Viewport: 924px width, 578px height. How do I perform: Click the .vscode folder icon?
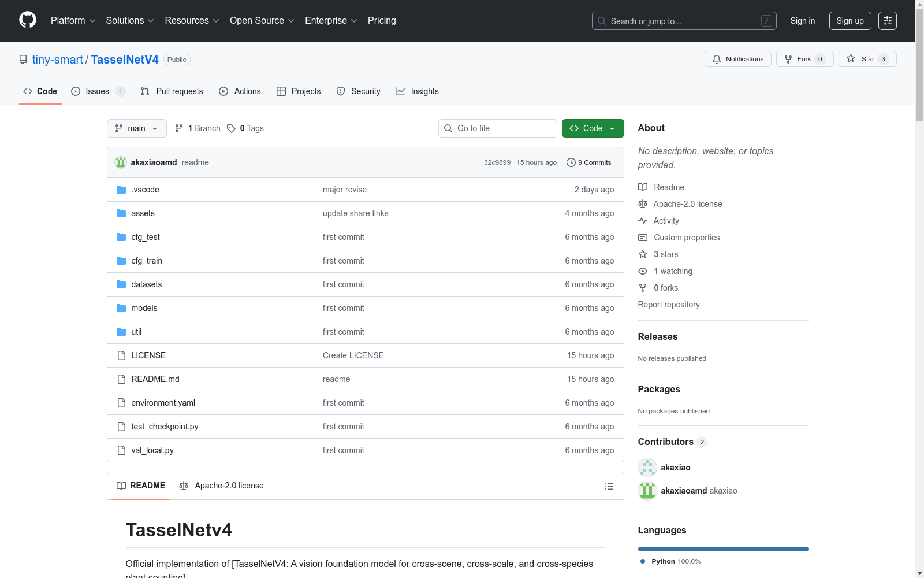pyautogui.click(x=121, y=190)
